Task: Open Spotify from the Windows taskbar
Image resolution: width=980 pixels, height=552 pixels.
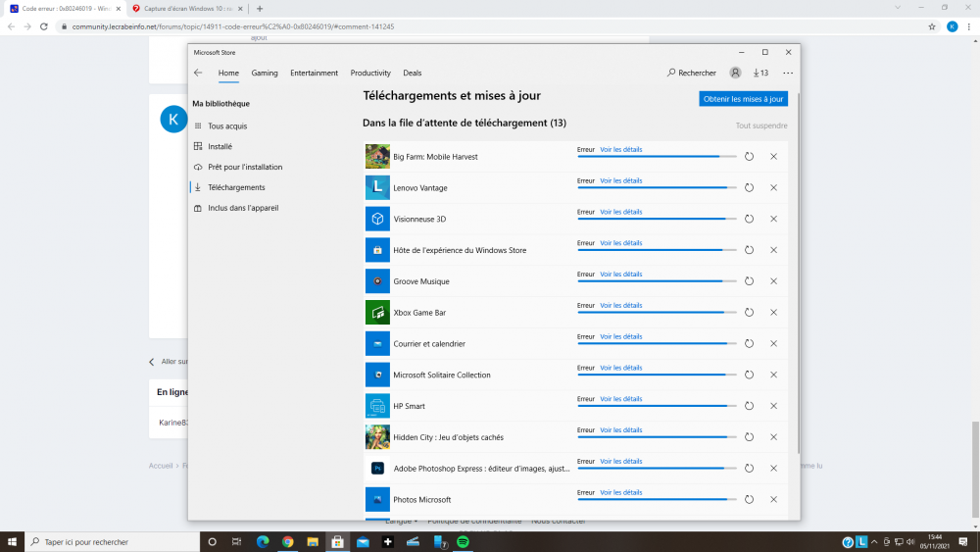Action: (x=464, y=541)
